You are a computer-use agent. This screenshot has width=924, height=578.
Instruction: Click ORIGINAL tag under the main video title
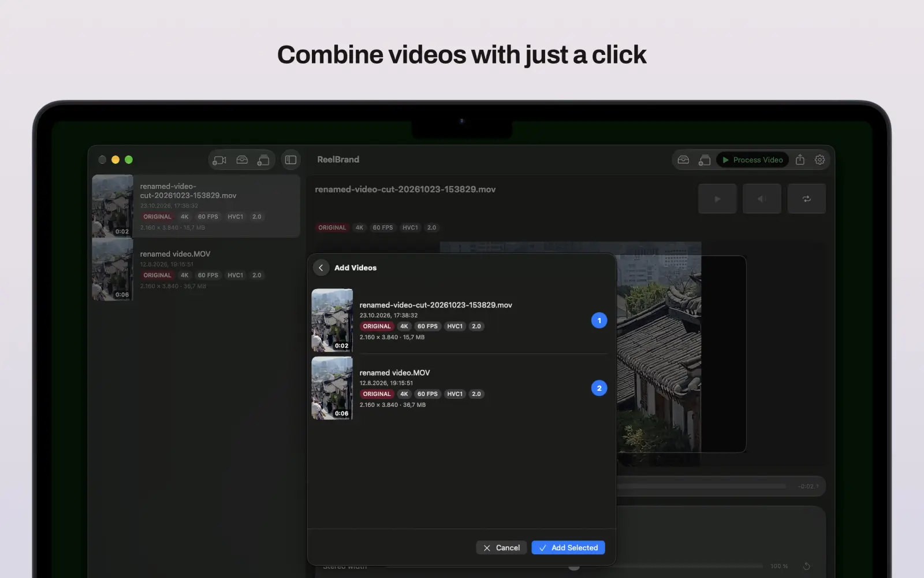pos(332,228)
